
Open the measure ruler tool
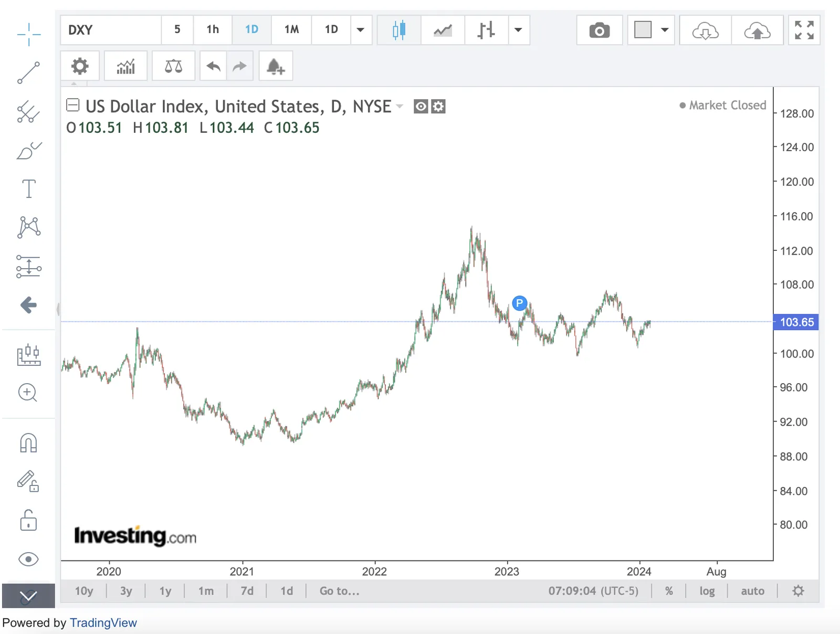(x=29, y=355)
